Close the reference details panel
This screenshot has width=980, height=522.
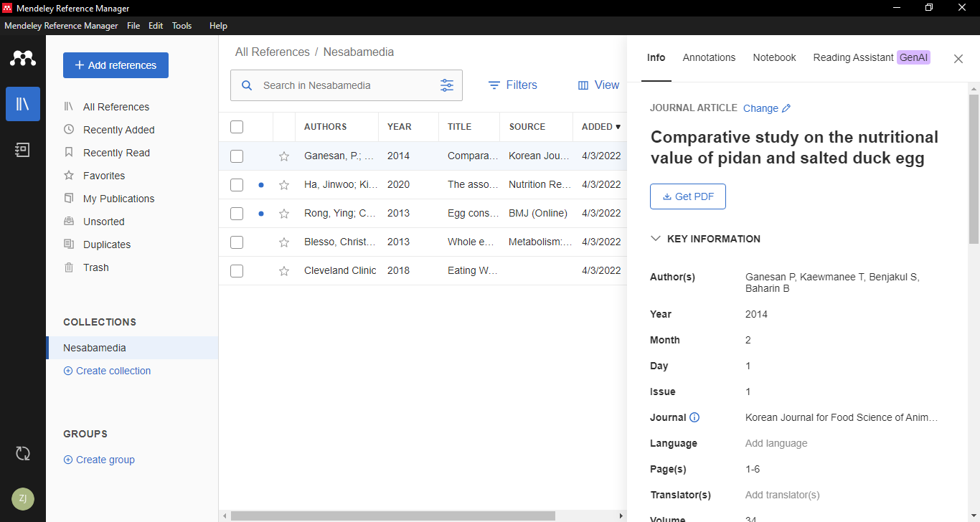point(958,59)
